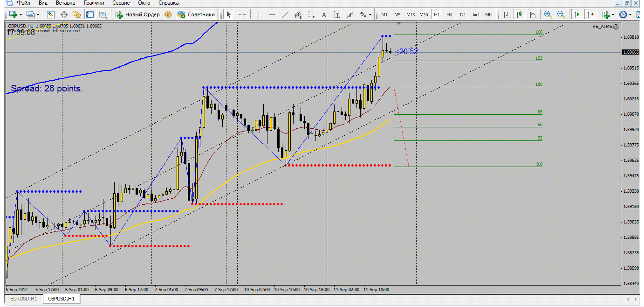Switch chart to line chart type
644x307 pixels.
coord(533,14)
